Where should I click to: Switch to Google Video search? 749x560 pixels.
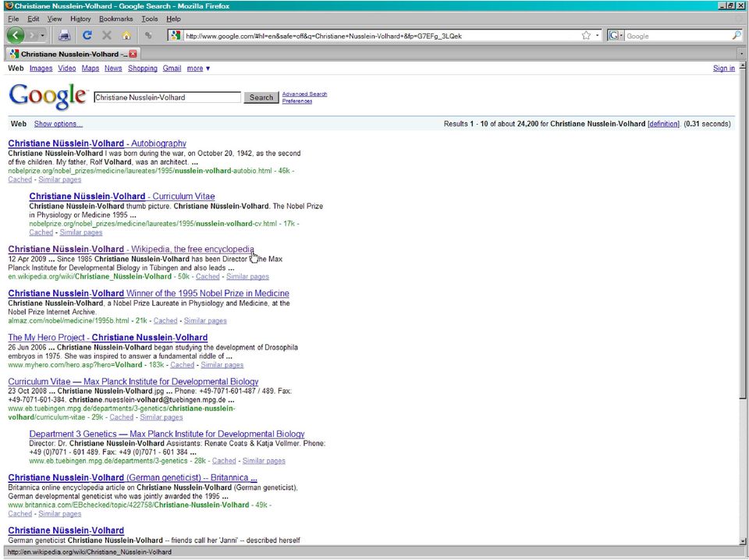[x=67, y=69]
